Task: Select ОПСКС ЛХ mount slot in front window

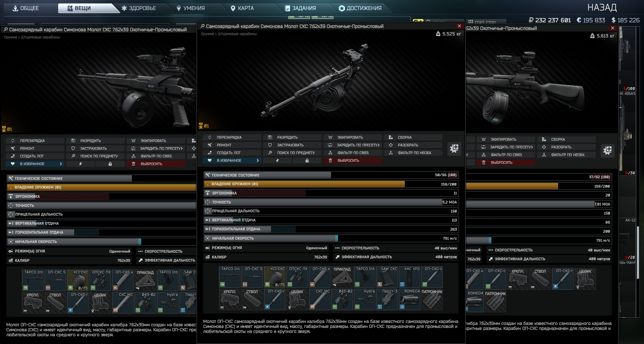Action: pyautogui.click(x=298, y=277)
